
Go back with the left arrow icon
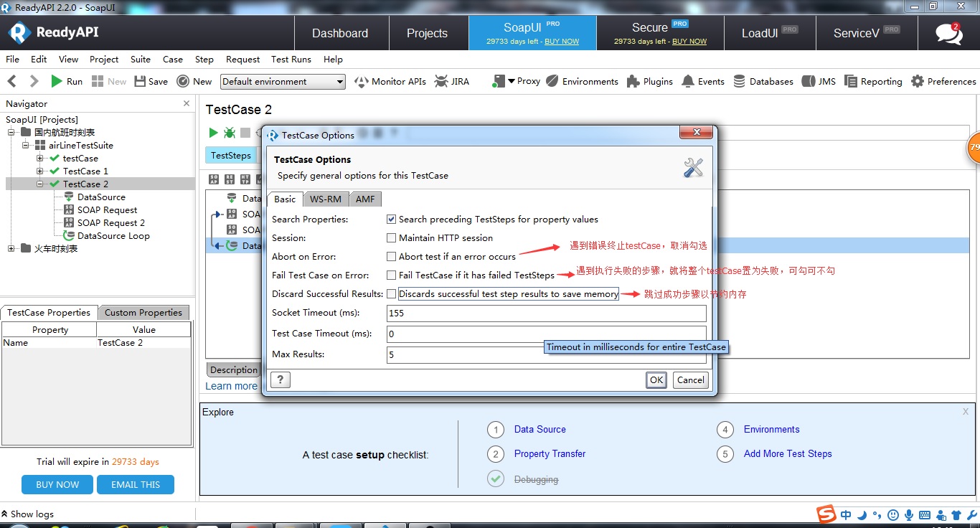click(11, 82)
